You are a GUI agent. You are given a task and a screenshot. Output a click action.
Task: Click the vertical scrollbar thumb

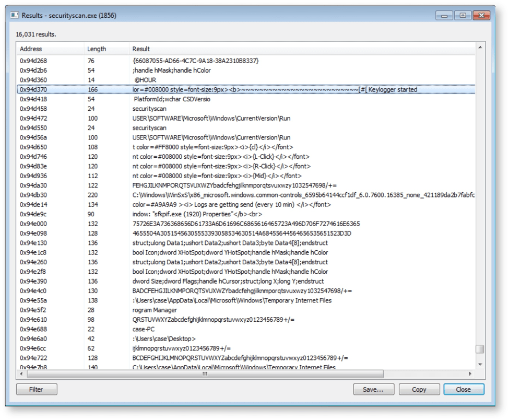[480, 349]
